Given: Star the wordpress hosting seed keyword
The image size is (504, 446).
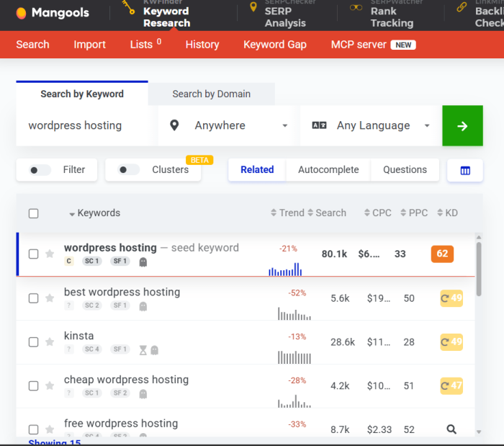Looking at the screenshot, I should (x=50, y=254).
